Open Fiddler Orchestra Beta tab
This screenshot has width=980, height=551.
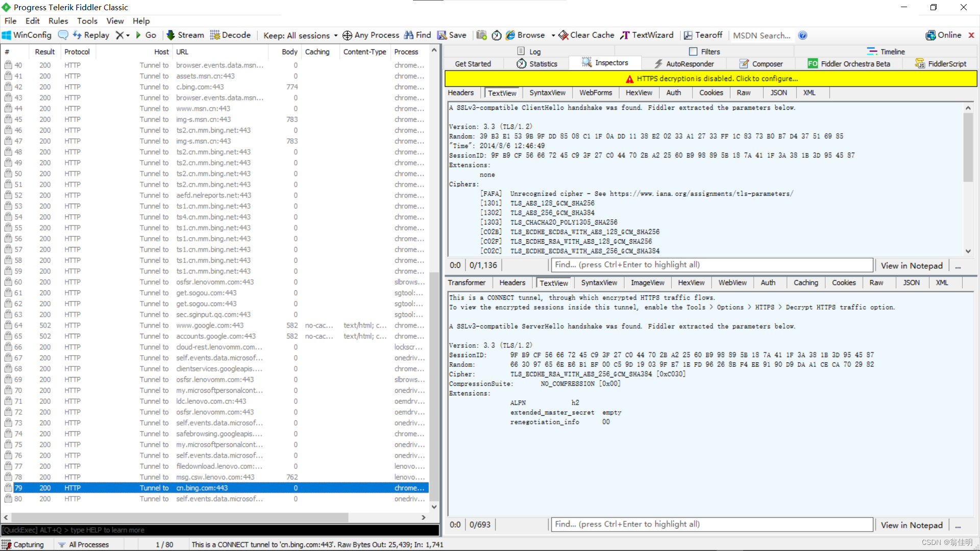[x=849, y=64]
